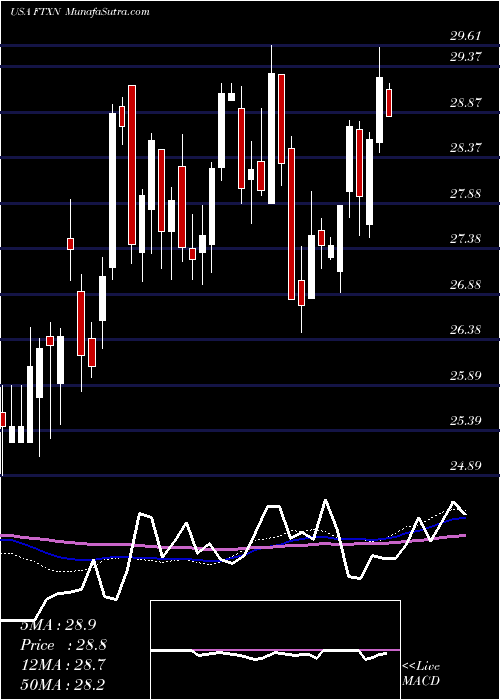This screenshot has height=700, width=500.
Task: Click the 'USA FTXN MunafaSutra.com' chart title
Action: tap(80, 12)
